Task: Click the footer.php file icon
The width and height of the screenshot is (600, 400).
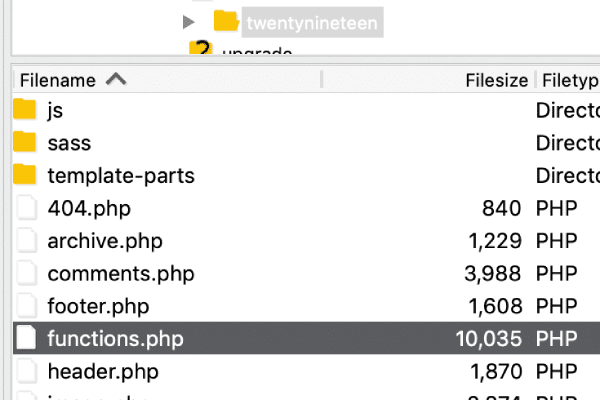Action: (x=26, y=305)
